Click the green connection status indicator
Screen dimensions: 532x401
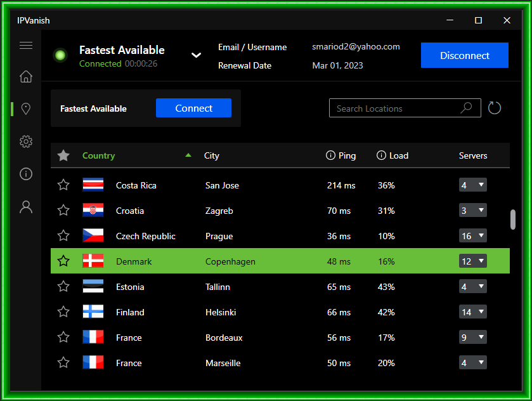tap(60, 55)
